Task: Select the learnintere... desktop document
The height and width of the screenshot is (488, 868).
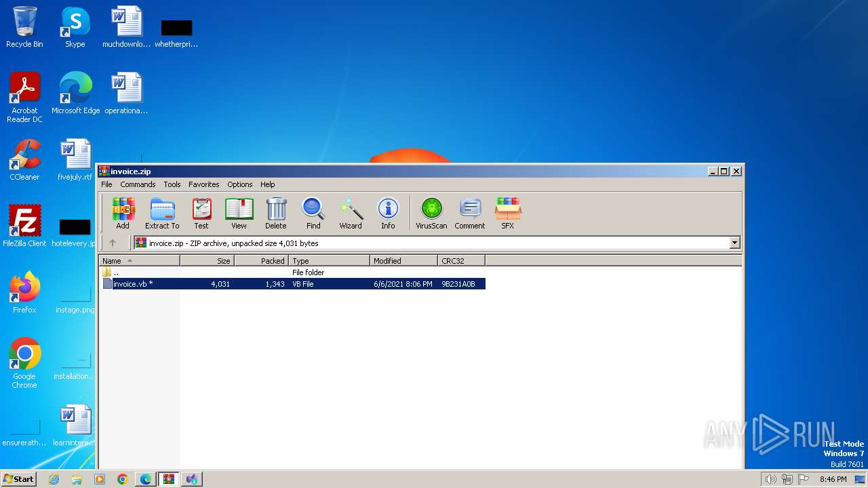Action: point(75,426)
